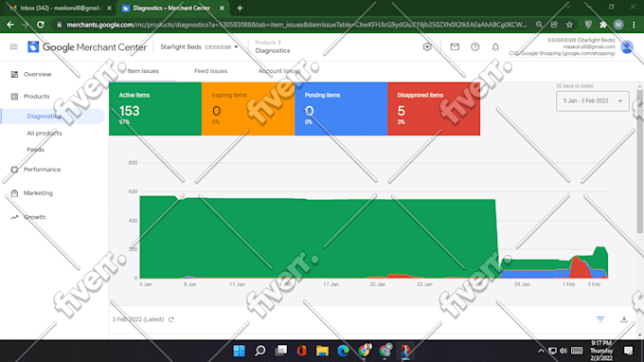Screen dimensions: 644x362
Task: Click the Growth sidebar icon
Action: [x=14, y=217]
